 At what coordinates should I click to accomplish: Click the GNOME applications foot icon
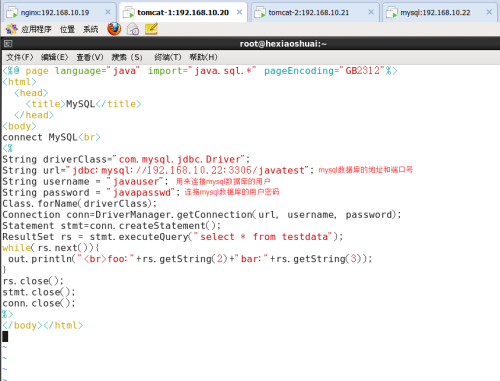click(11, 29)
